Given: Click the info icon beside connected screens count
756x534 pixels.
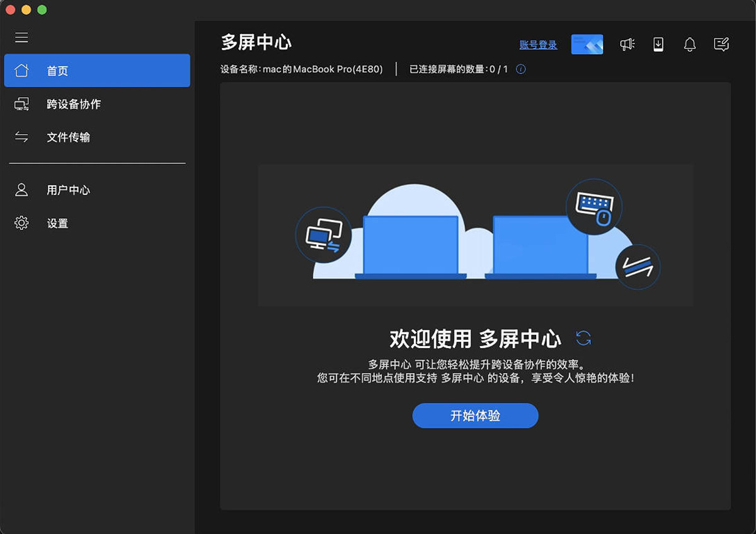Looking at the screenshot, I should click(521, 69).
